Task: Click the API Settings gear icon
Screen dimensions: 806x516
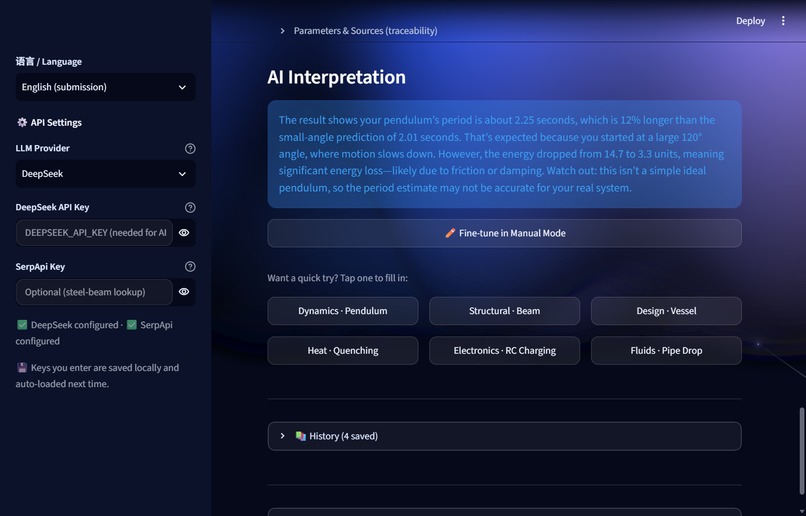Action: click(x=22, y=122)
